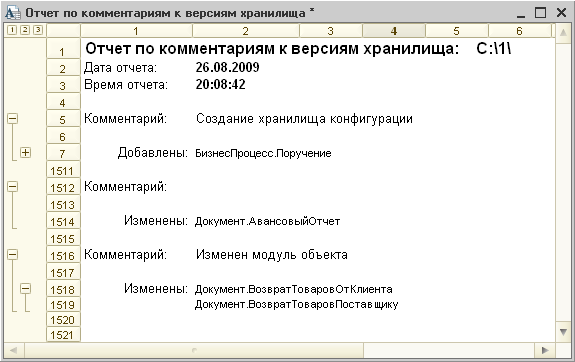
Task: Click 'Изменены:' label in row 1514
Action: [x=156, y=221]
